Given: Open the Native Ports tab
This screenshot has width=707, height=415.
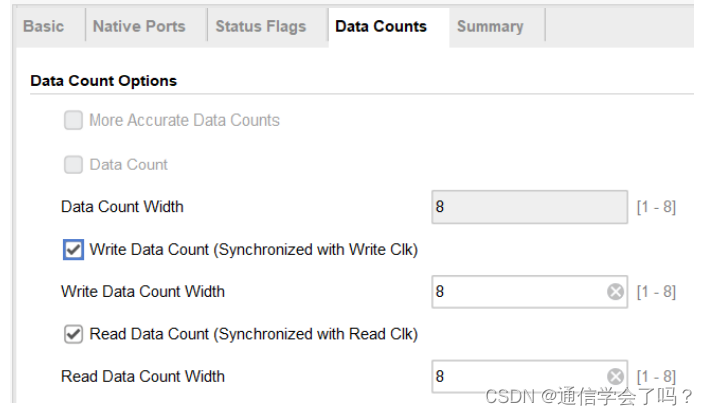Looking at the screenshot, I should (139, 26).
